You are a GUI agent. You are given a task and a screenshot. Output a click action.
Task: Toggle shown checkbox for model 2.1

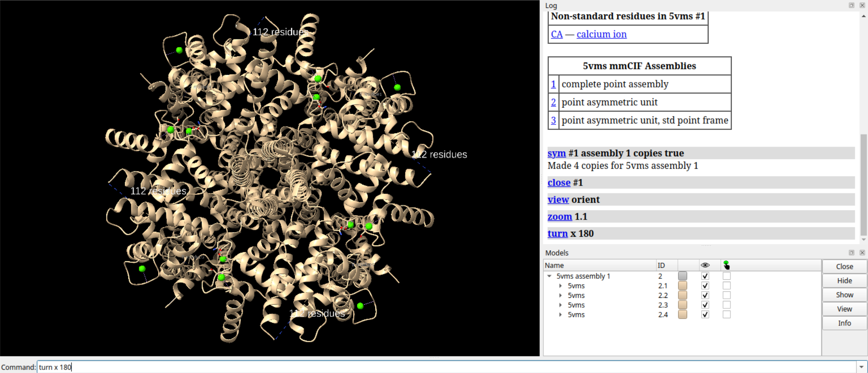coord(705,286)
